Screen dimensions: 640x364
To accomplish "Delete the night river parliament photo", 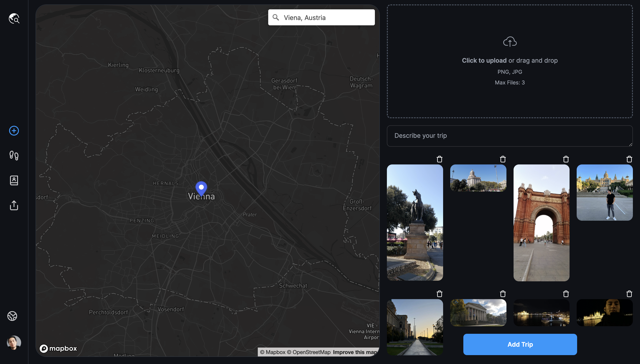I will tap(566, 294).
